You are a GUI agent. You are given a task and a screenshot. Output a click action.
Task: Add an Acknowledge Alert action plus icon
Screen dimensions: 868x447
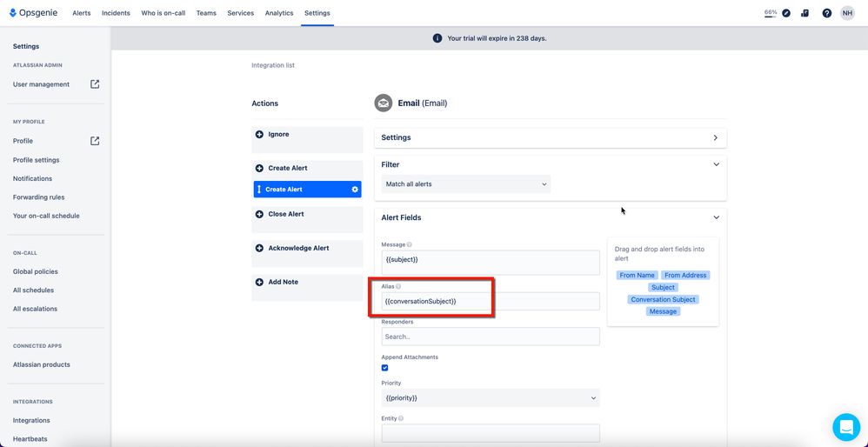(259, 249)
